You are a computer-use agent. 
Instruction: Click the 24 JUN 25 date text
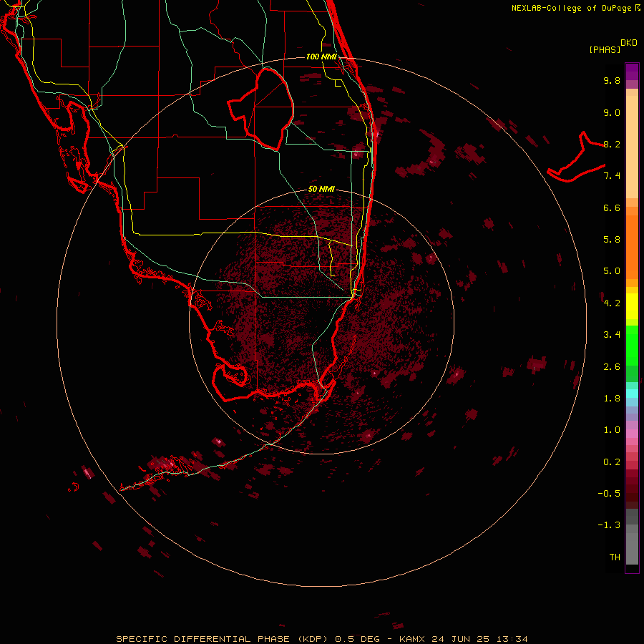pyautogui.click(x=460, y=639)
